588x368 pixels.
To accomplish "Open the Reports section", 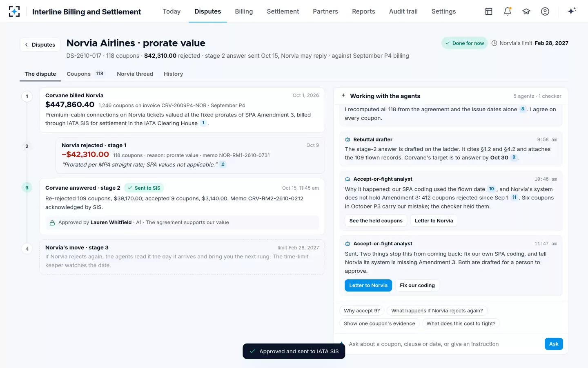I will pos(363,11).
